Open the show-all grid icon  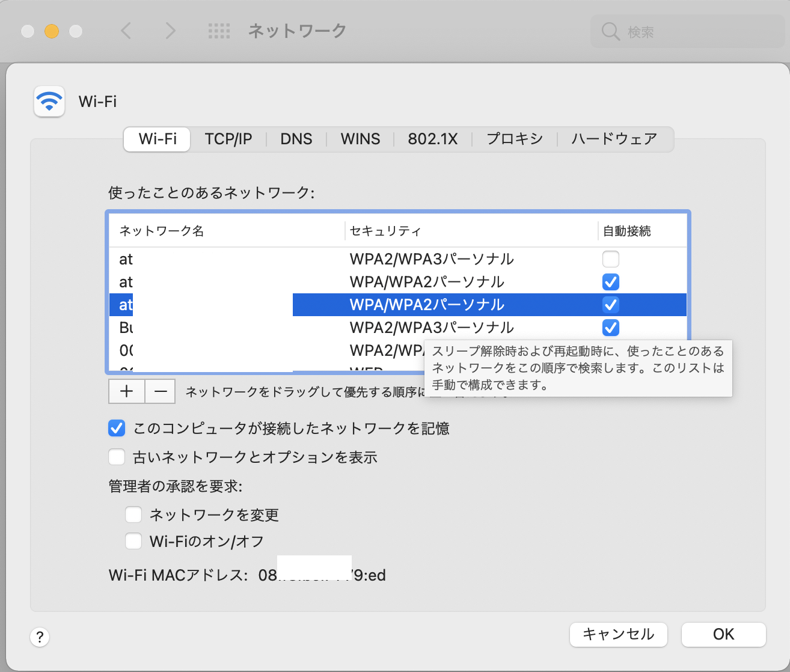coord(219,31)
